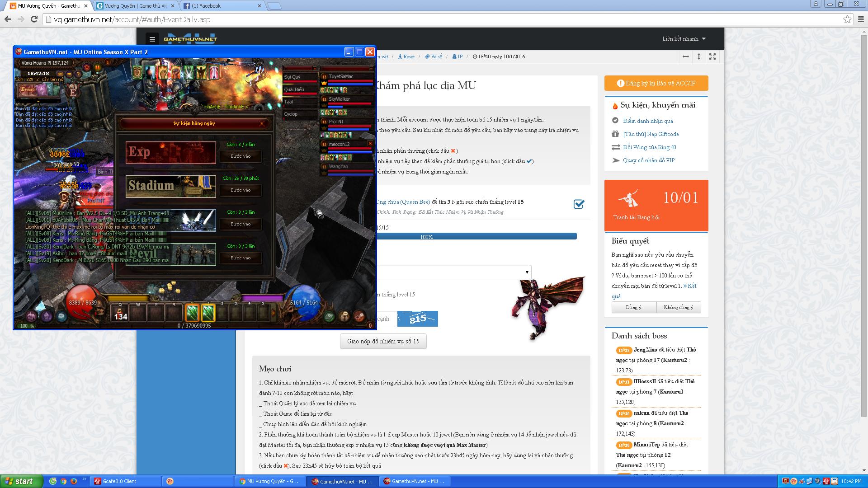Click the shield buff icon in game
The height and width of the screenshot is (488, 868).
pos(137,72)
